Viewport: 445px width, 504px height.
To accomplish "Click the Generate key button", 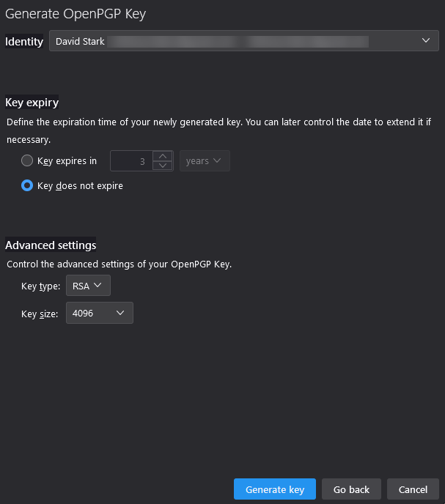I will point(275,489).
